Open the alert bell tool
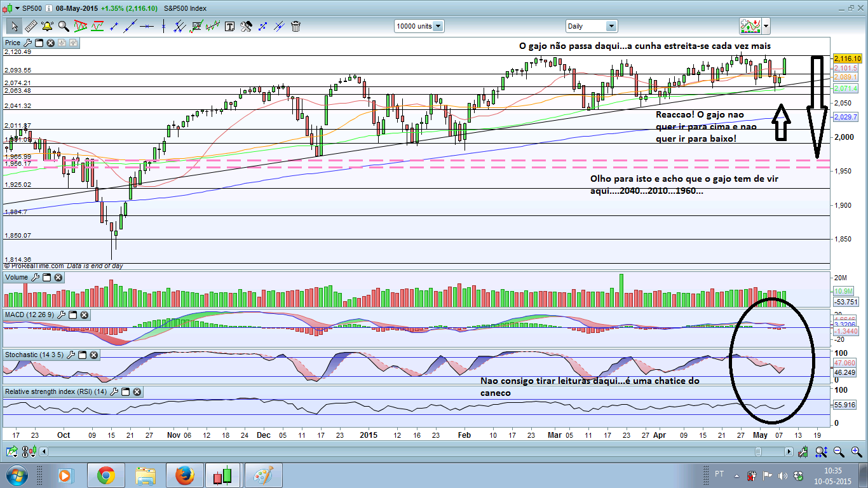 [x=47, y=26]
